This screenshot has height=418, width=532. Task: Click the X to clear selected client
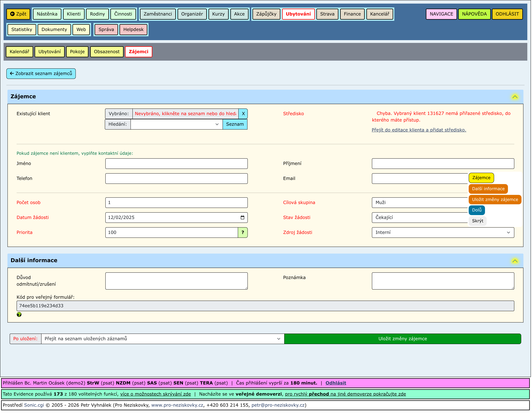[243, 114]
